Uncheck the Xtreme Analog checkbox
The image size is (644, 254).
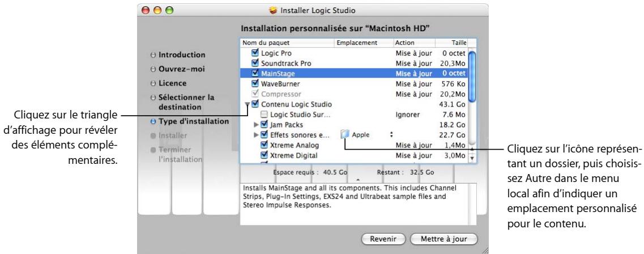pyautogui.click(x=264, y=145)
